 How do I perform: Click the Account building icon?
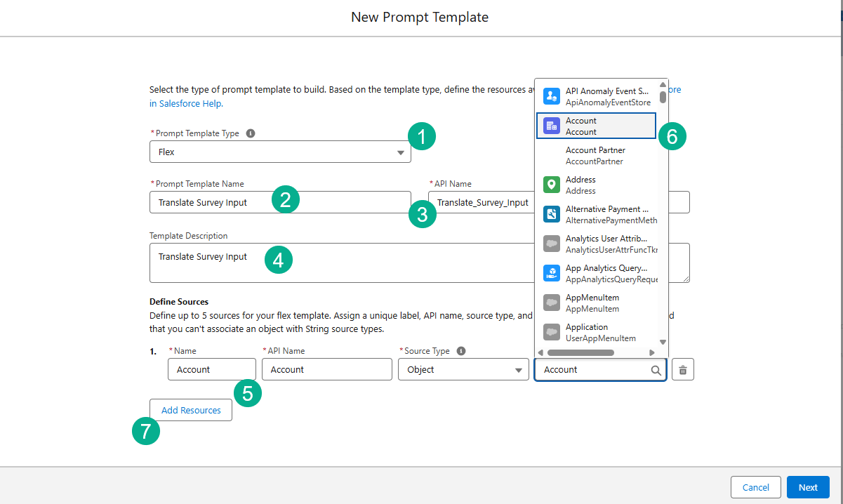[552, 126]
